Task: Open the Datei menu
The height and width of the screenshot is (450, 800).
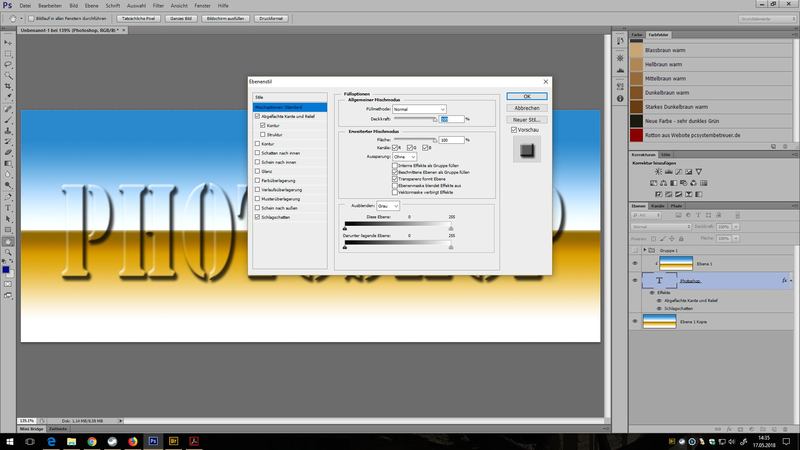Action: click(25, 6)
